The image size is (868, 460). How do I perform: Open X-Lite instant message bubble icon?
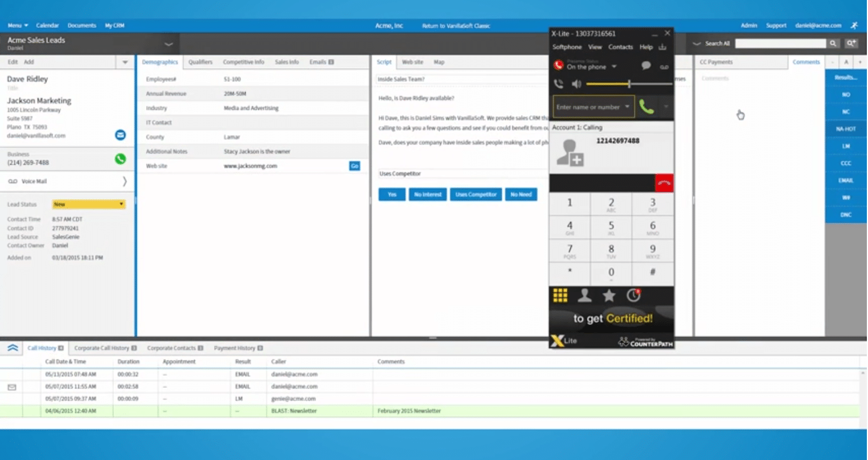pos(646,66)
